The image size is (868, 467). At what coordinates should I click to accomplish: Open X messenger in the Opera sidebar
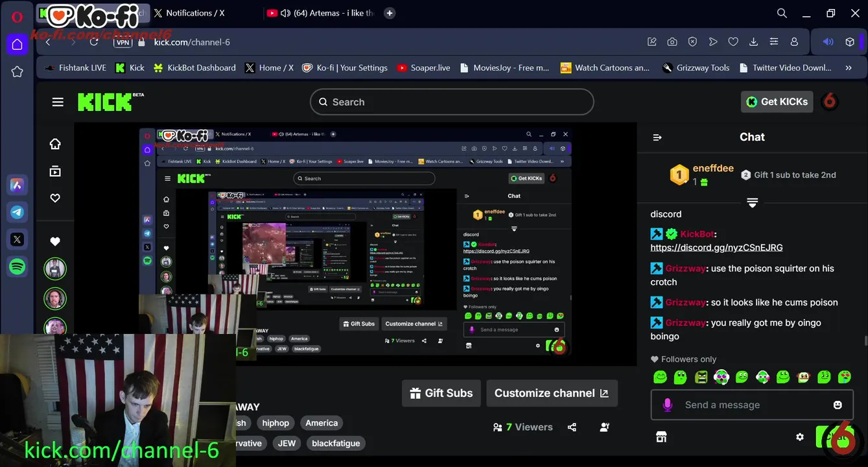[x=18, y=239]
